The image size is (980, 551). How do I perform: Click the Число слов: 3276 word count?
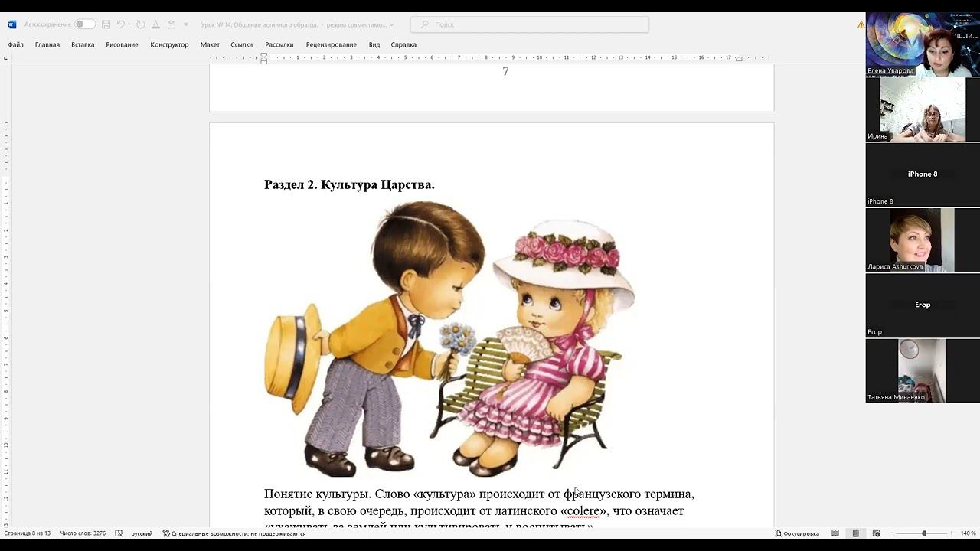(x=83, y=533)
